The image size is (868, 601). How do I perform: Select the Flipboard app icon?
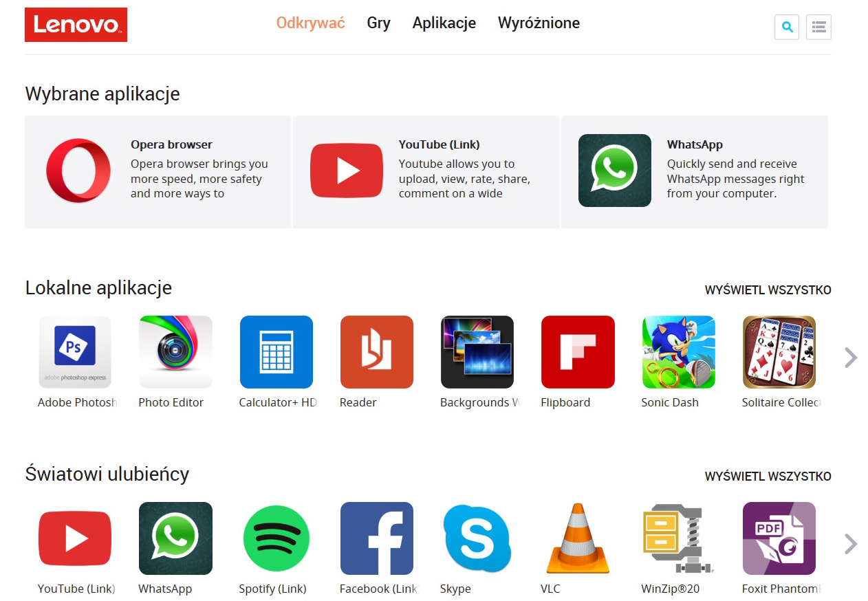tap(578, 352)
